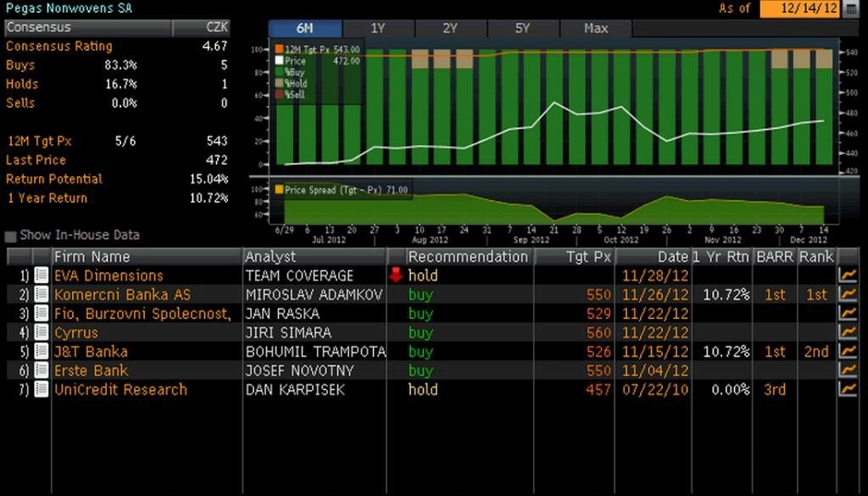This screenshot has height=496, width=868.
Task: Sort by the Date column header
Action: coord(654,257)
